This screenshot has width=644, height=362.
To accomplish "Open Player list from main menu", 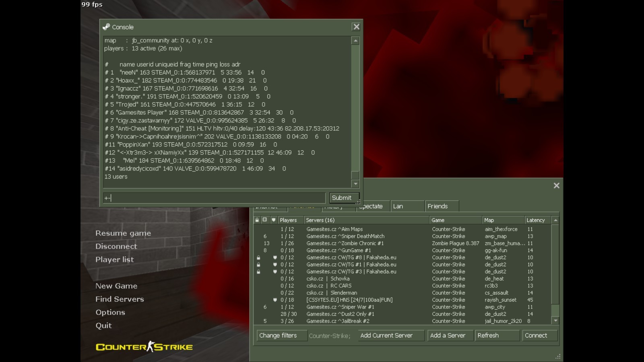I will [115, 260].
